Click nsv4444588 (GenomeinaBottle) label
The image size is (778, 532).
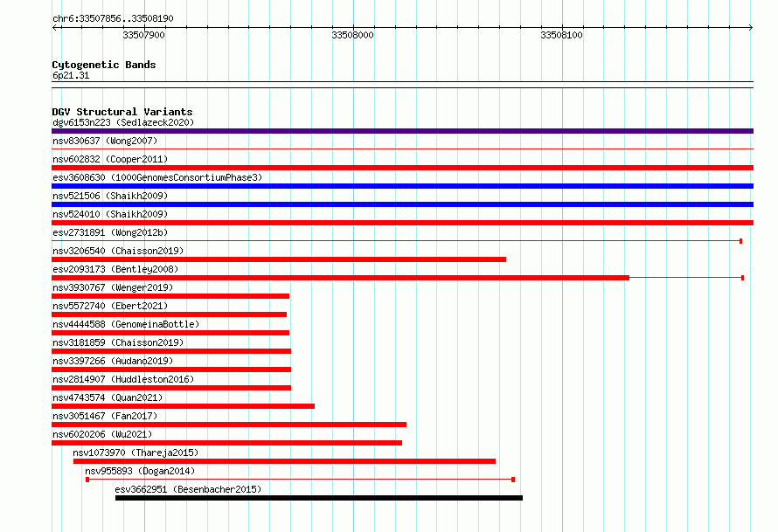[126, 324]
